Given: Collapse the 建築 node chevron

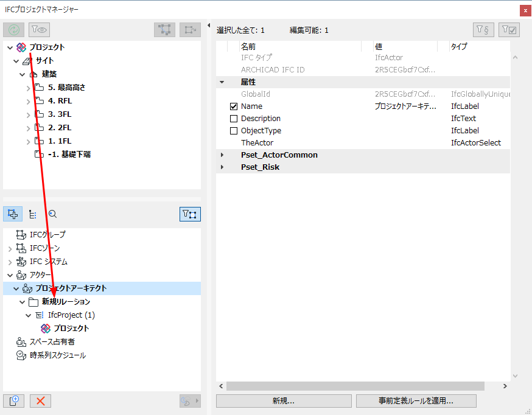Looking at the screenshot, I should (x=22, y=75).
